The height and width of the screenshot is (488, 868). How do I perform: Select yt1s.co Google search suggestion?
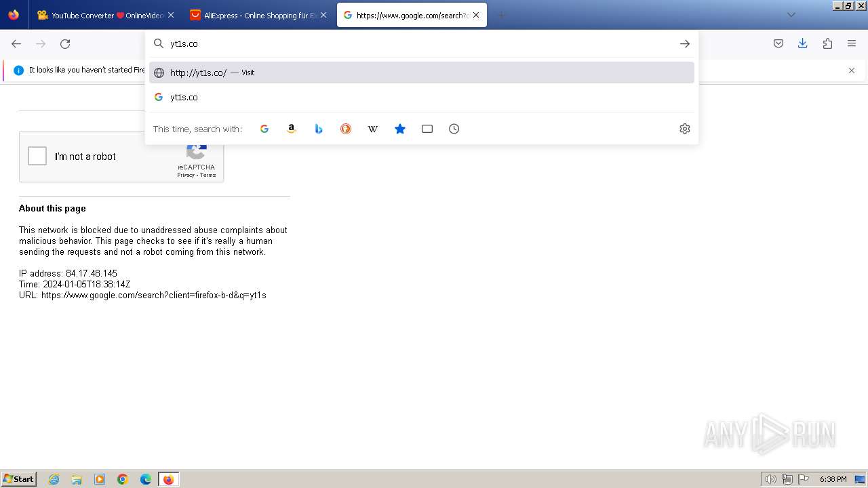coord(422,97)
